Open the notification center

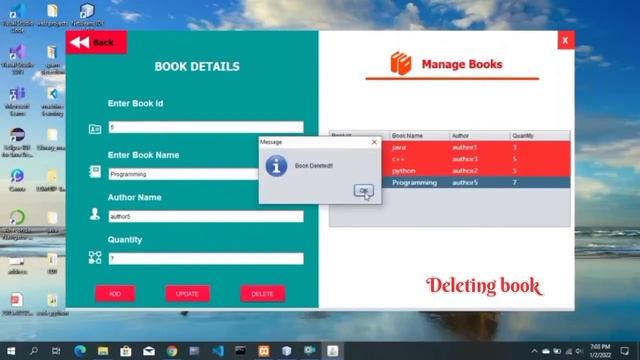click(x=624, y=351)
